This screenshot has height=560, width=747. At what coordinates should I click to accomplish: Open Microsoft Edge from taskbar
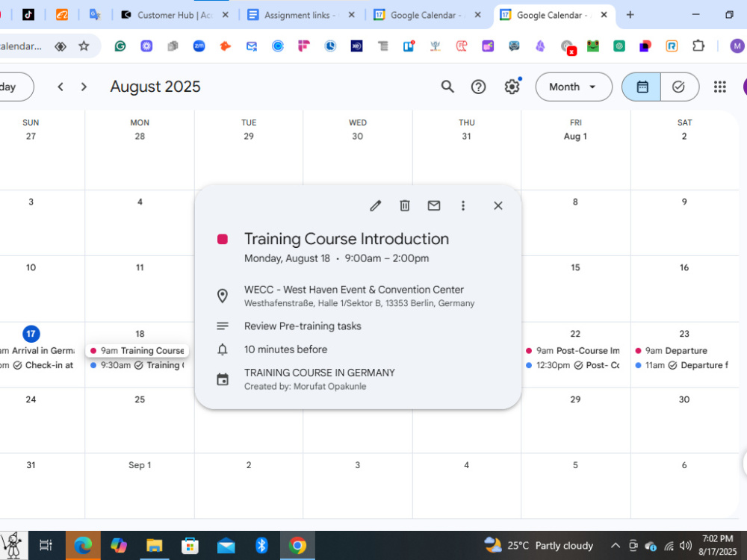pyautogui.click(x=83, y=545)
